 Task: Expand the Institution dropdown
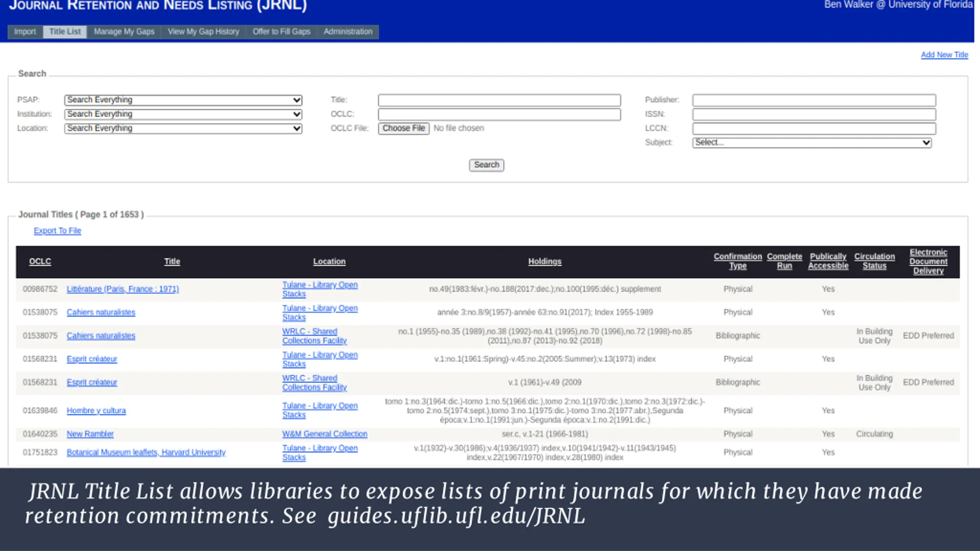(183, 114)
